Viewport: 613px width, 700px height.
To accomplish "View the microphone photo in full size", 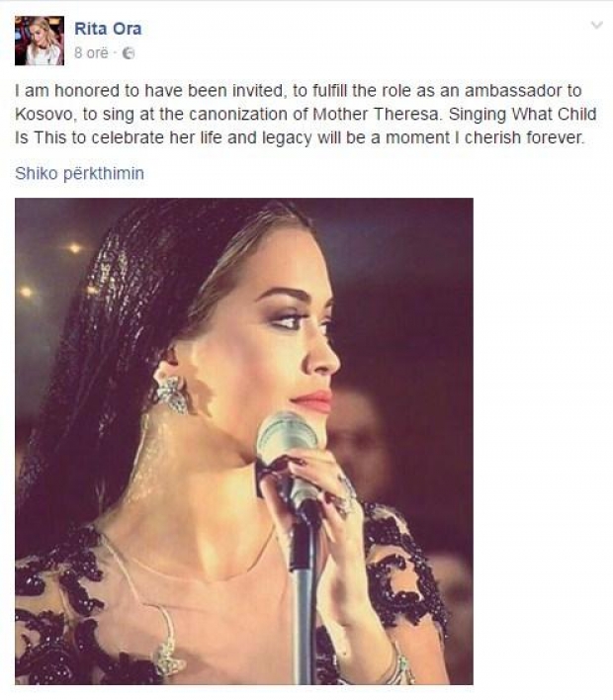I will 244,441.
